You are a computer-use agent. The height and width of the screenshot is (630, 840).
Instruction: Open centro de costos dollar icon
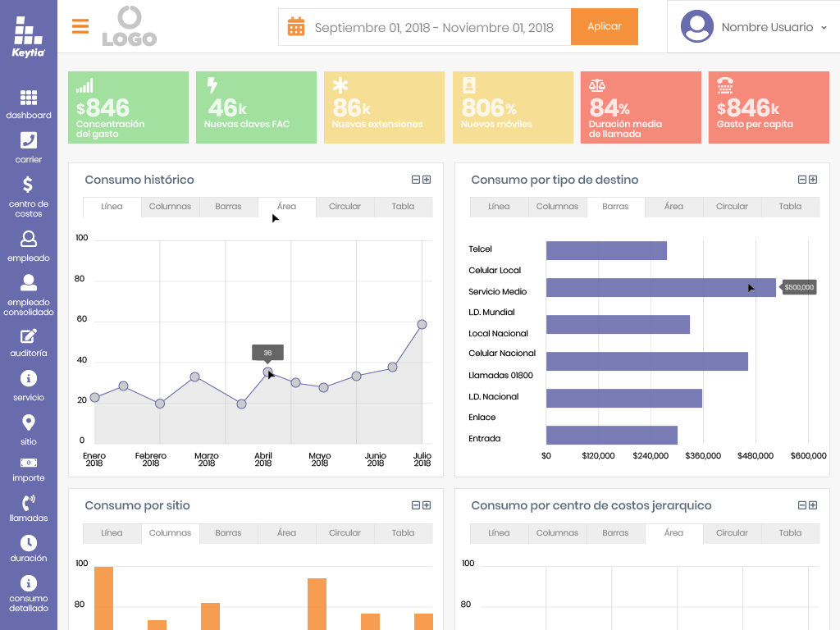tap(28, 185)
